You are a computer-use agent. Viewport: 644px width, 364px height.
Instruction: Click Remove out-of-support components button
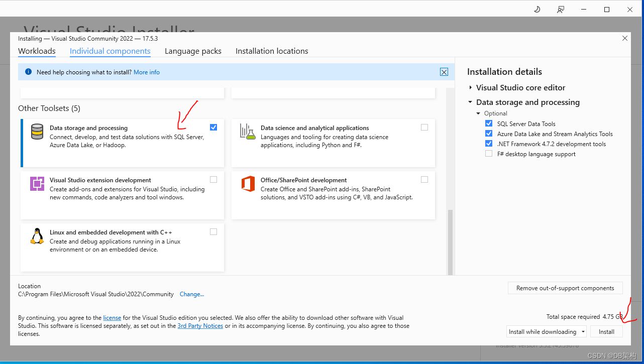coord(565,288)
